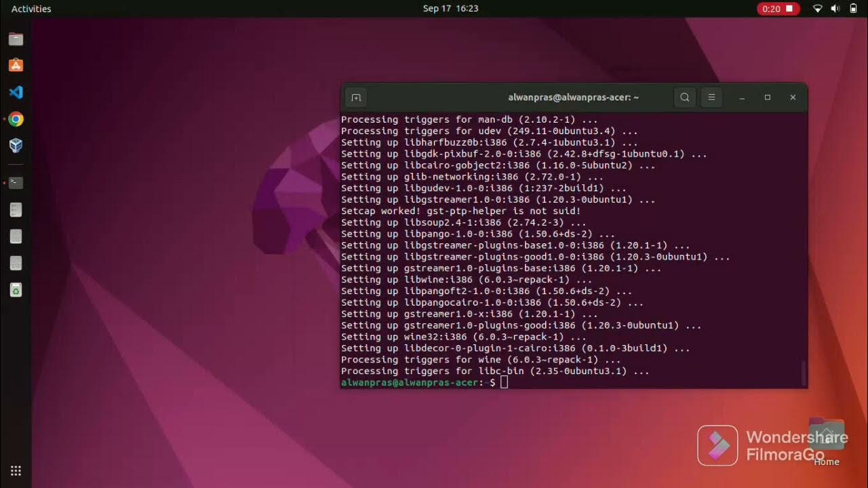
Task: Open Visual Studio Code from the dock
Action: (x=16, y=93)
